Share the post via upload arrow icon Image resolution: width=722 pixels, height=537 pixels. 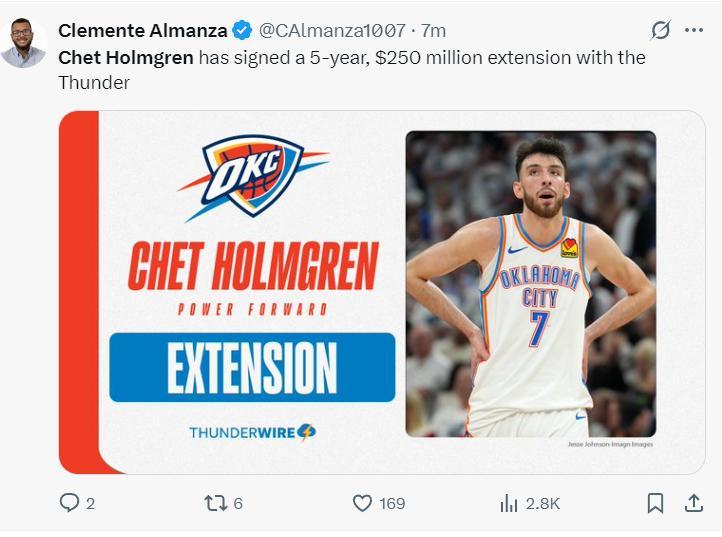click(692, 503)
